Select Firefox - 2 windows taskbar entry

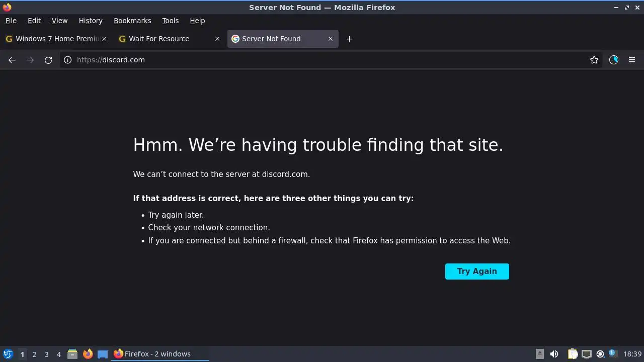[x=160, y=354]
